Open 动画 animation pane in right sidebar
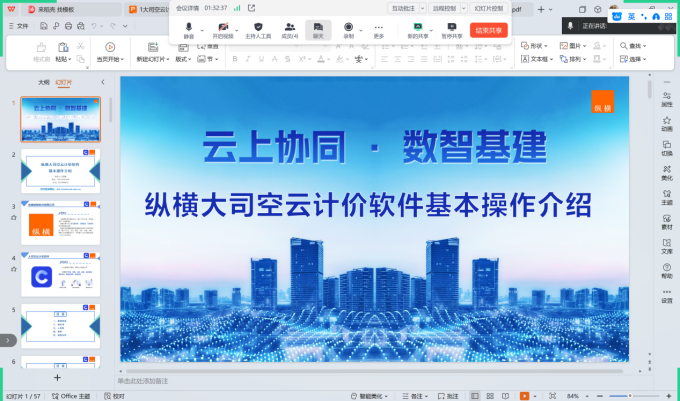 (666, 122)
